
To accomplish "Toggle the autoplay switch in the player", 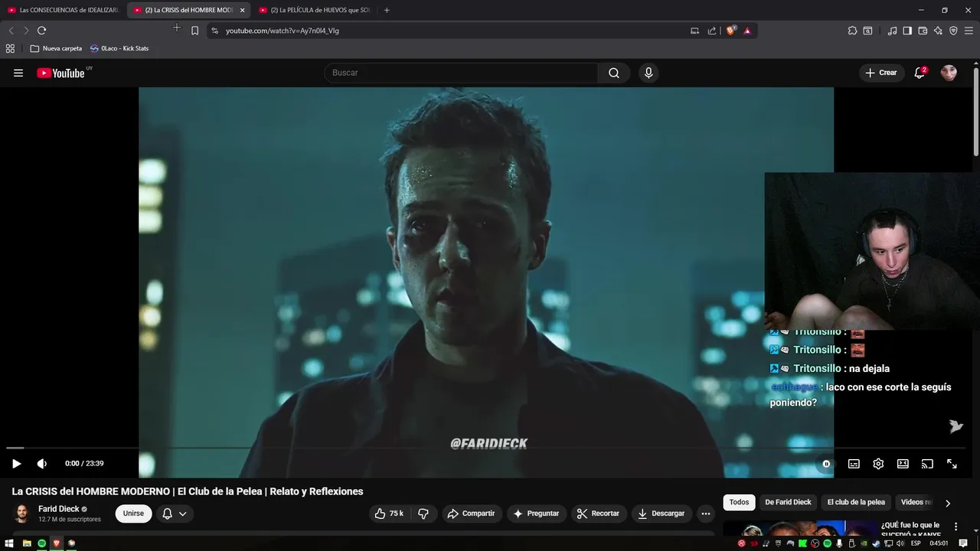I will 826,463.
